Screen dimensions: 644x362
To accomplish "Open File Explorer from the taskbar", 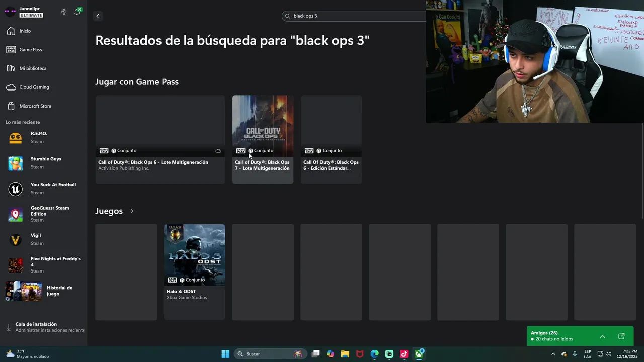I will pos(345,354).
